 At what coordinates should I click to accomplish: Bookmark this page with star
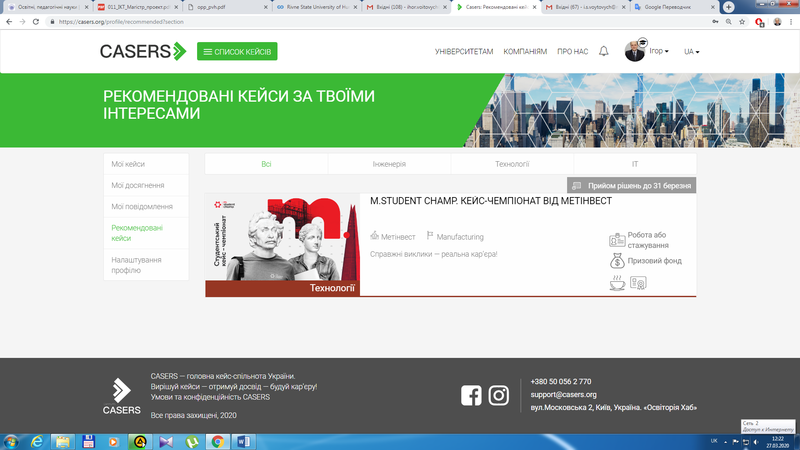pyautogui.click(x=742, y=22)
